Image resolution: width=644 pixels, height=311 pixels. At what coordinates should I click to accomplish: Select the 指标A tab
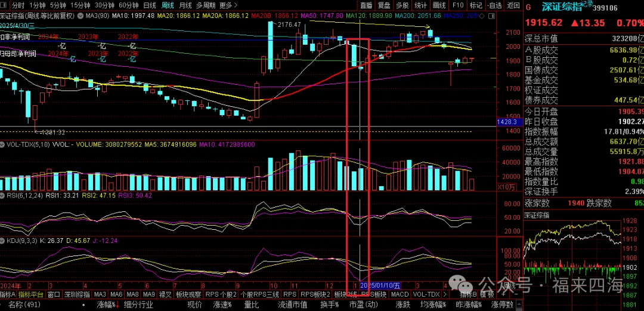(x=8, y=294)
